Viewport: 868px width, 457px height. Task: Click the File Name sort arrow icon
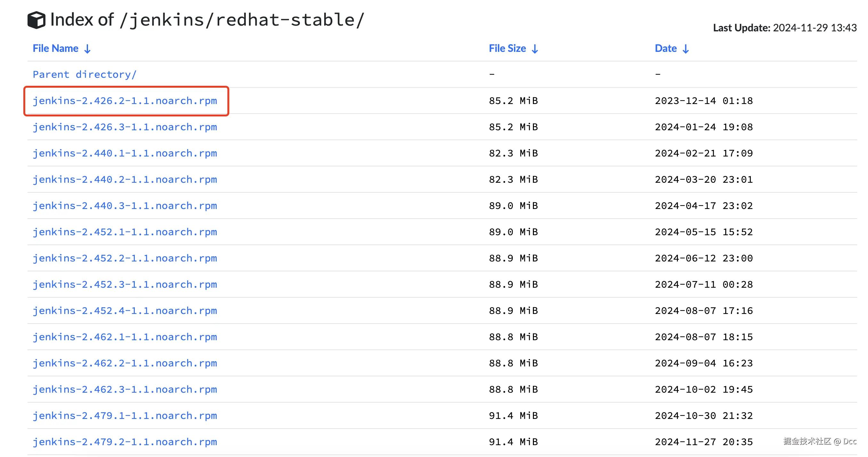tap(87, 49)
